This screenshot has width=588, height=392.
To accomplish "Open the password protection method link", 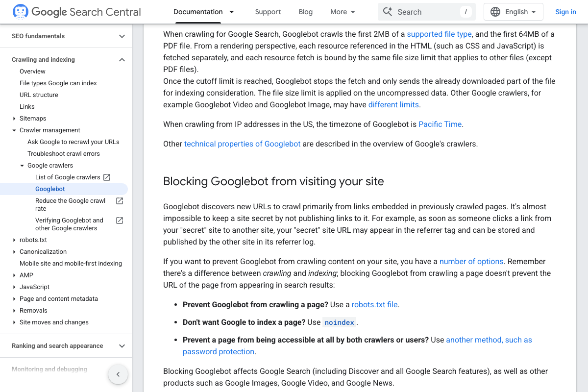I will tap(357, 346).
